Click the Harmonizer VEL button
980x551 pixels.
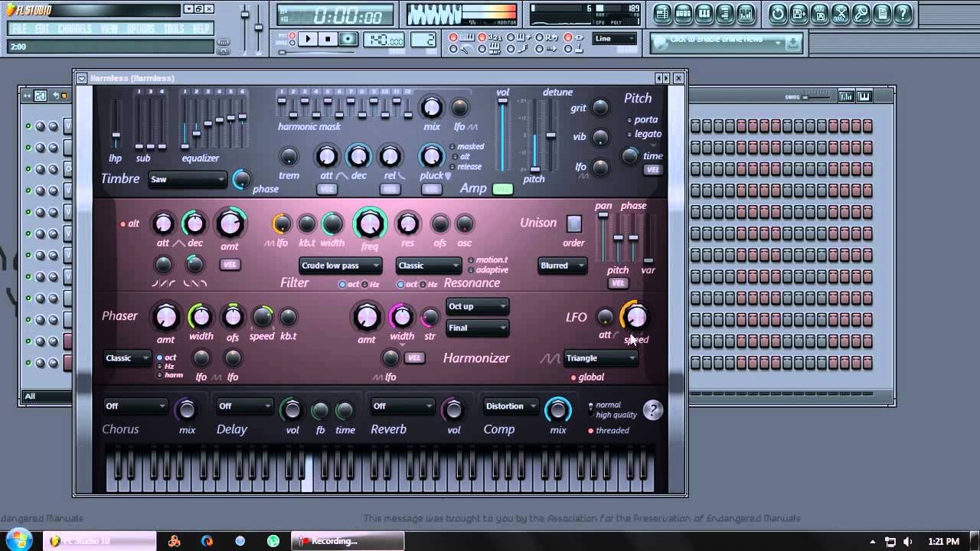tap(414, 357)
